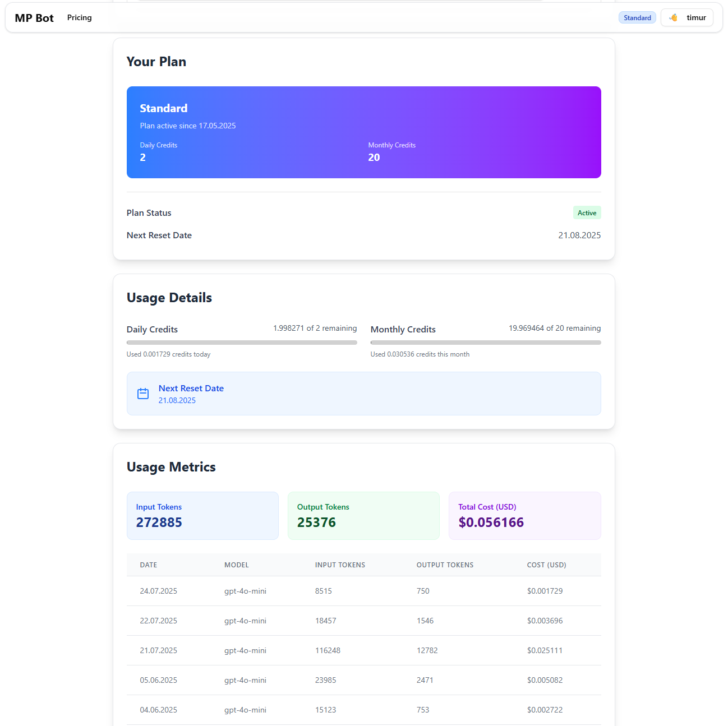Click cost value $0.001729 in table
728x726 pixels.
pos(545,591)
